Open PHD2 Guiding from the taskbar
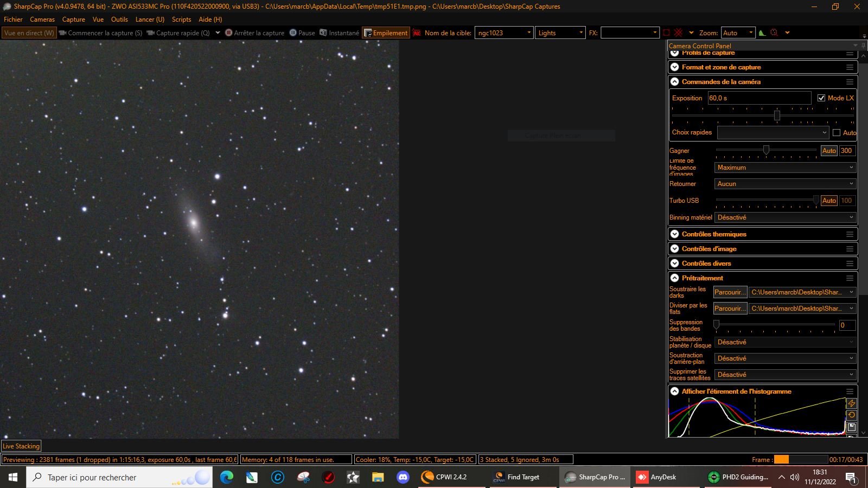This screenshot has height=488, width=868. point(739,477)
